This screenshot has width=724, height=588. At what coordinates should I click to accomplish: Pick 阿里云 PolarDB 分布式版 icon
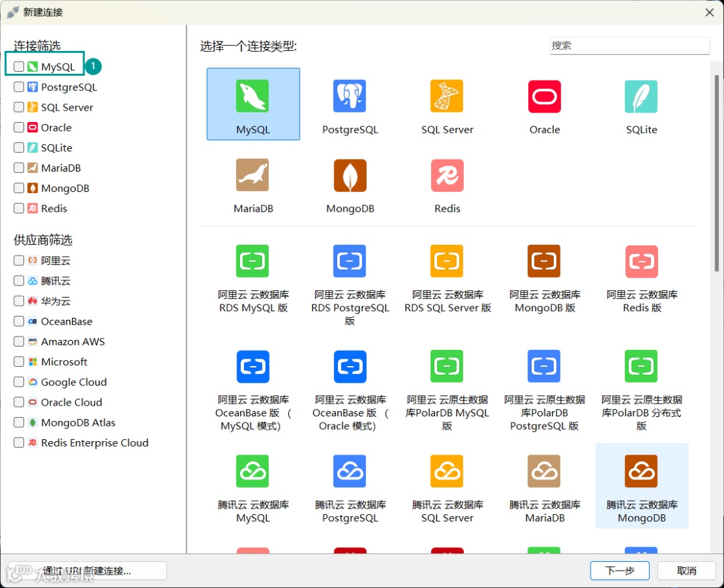[x=641, y=366]
